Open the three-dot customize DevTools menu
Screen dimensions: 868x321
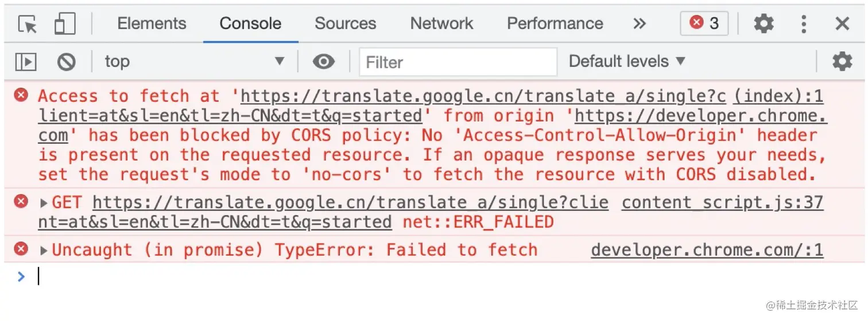[804, 24]
